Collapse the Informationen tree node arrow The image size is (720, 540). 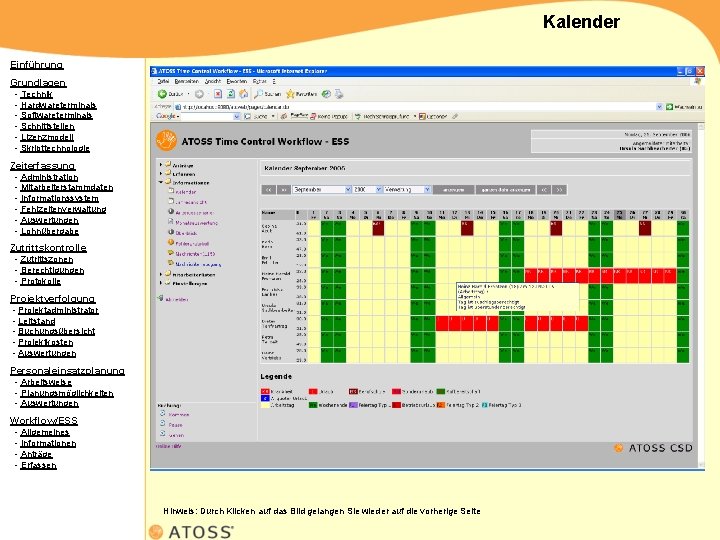[161, 182]
